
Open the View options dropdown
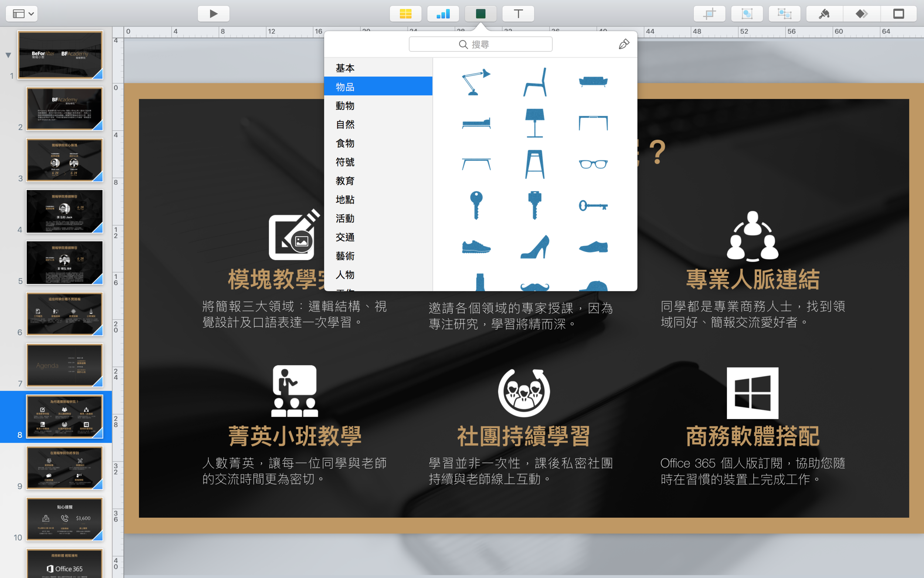tap(22, 14)
